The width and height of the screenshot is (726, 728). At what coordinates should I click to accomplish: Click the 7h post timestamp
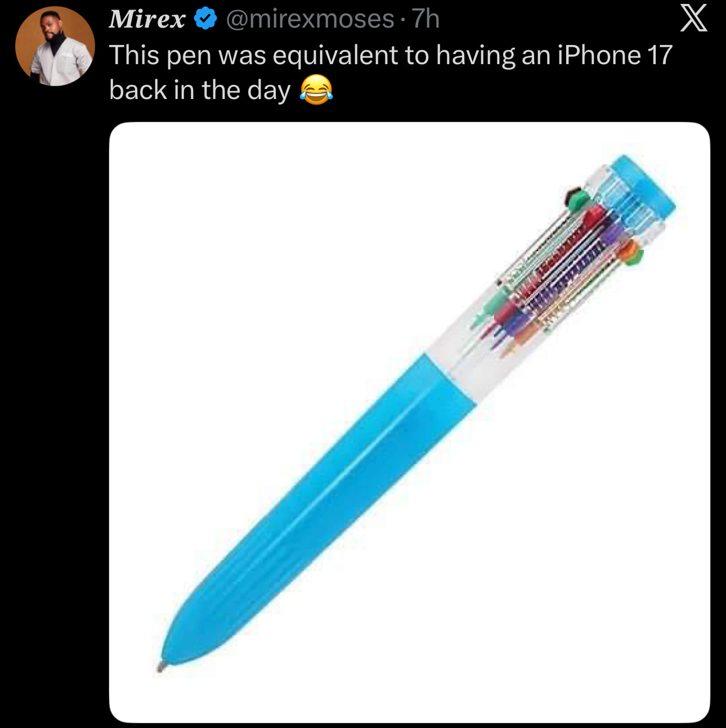[425, 19]
